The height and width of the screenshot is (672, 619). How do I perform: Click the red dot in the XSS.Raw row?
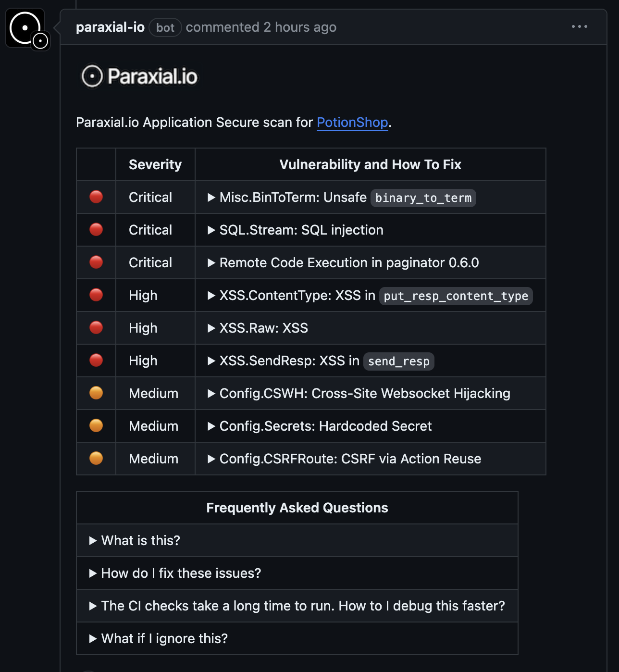tap(96, 328)
